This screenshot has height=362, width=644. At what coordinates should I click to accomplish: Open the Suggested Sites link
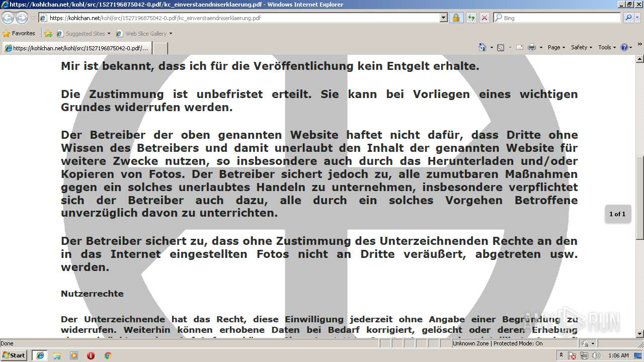83,34
